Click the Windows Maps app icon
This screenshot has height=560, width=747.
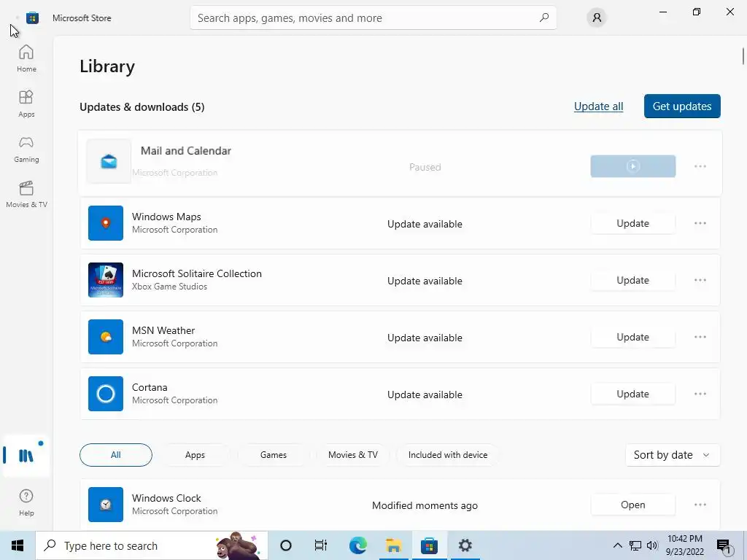106,223
